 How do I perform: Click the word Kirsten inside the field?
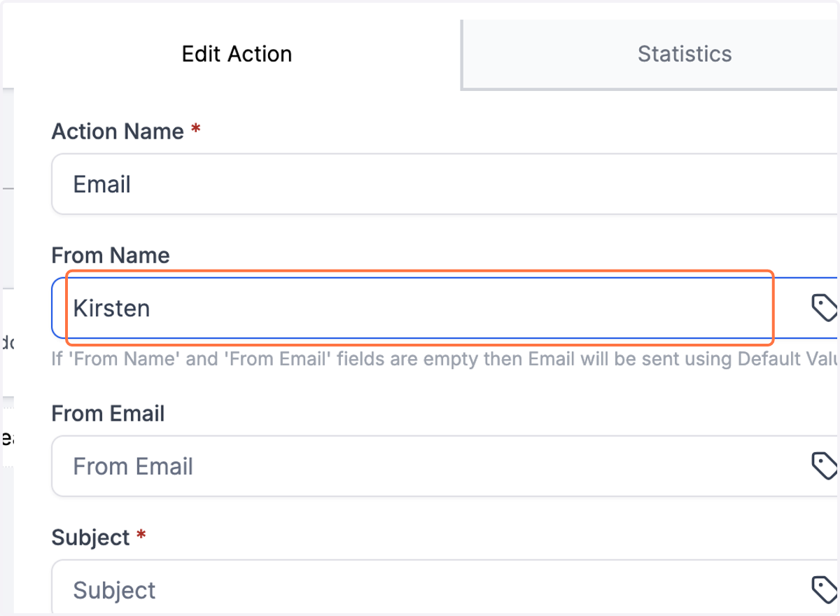click(x=111, y=308)
